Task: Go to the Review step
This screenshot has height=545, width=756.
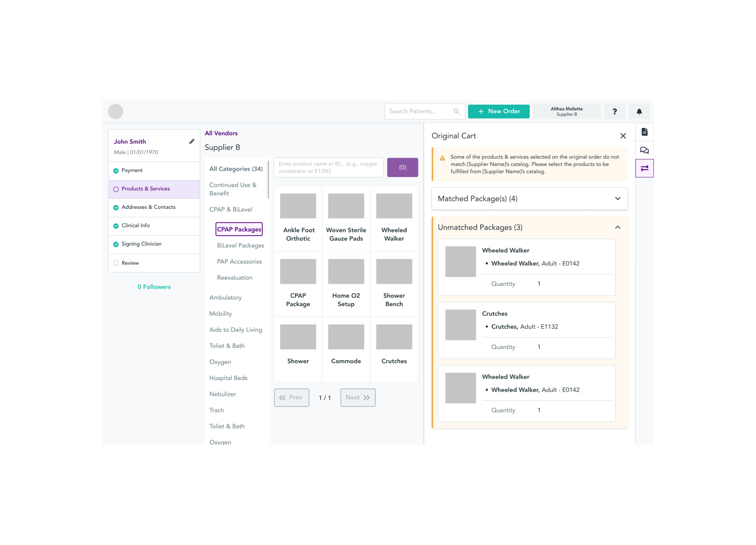Action: pyautogui.click(x=154, y=263)
